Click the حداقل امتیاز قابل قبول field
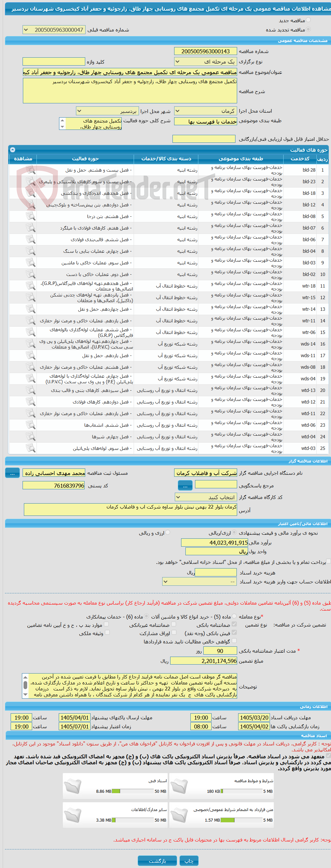Screen dimensions: 331x868 pyautogui.click(x=204, y=139)
